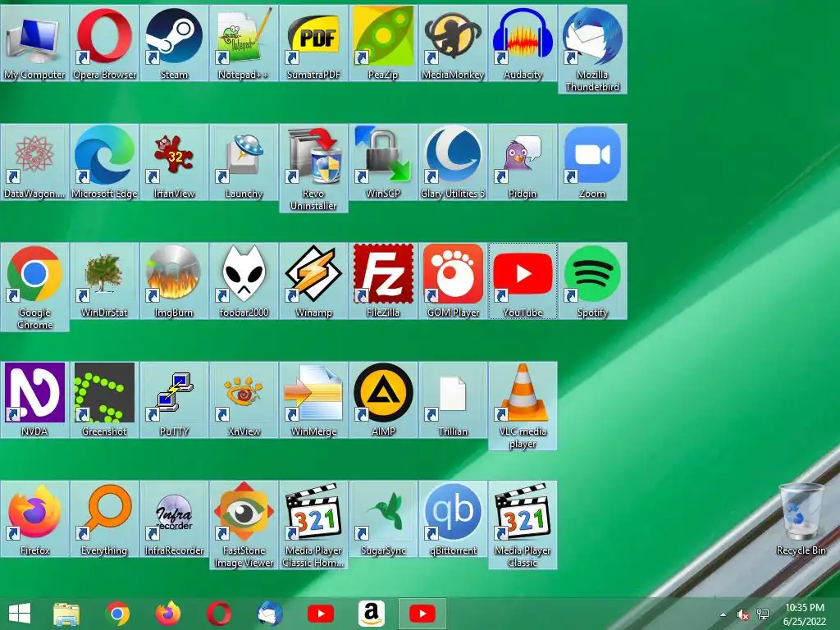Click the SumatraPDF desktop icon
The width and height of the screenshot is (840, 630).
pyautogui.click(x=313, y=43)
